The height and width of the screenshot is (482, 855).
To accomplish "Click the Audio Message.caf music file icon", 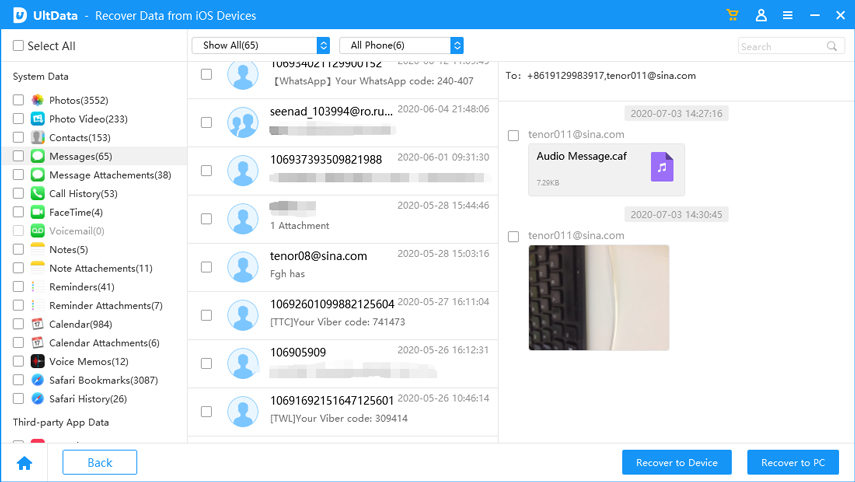I will pos(661,167).
